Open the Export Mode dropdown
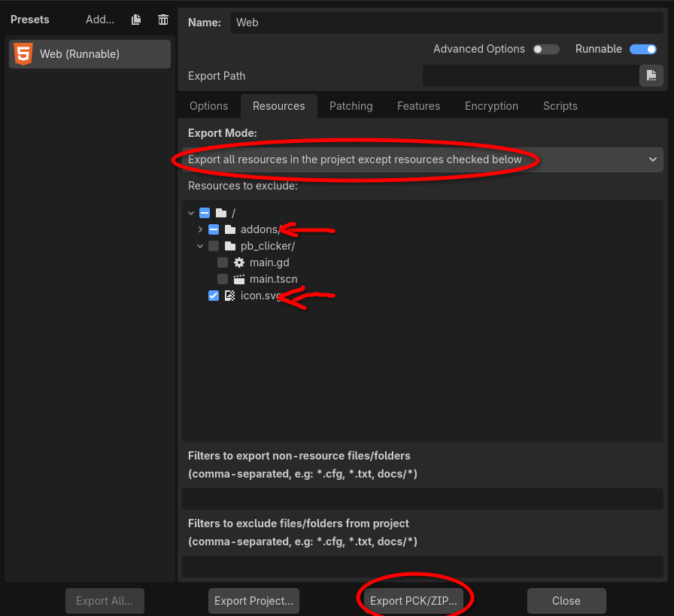The image size is (674, 616). click(422, 159)
